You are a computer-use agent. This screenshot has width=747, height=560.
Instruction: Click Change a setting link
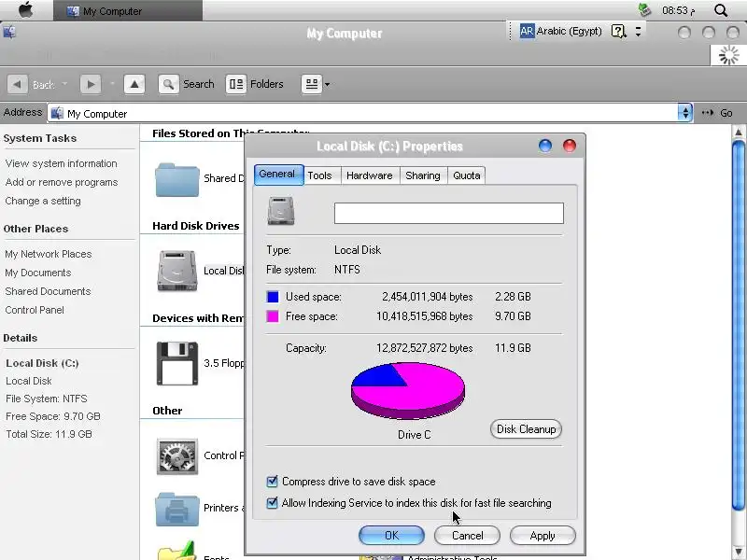[x=43, y=201]
